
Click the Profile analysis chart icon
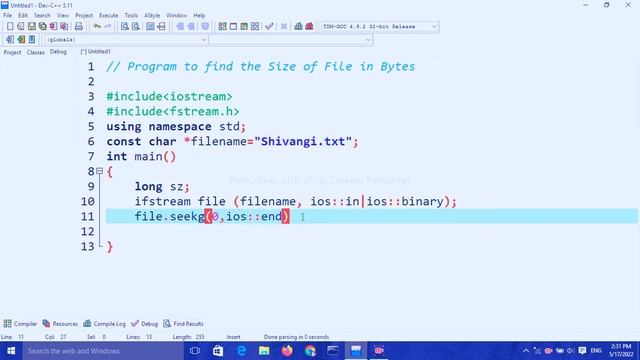pyautogui.click(x=298, y=27)
